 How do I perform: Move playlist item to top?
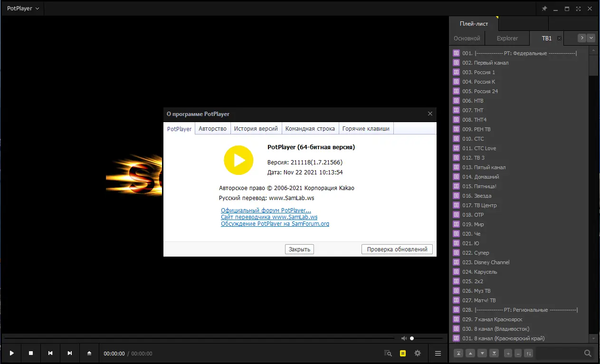click(458, 353)
